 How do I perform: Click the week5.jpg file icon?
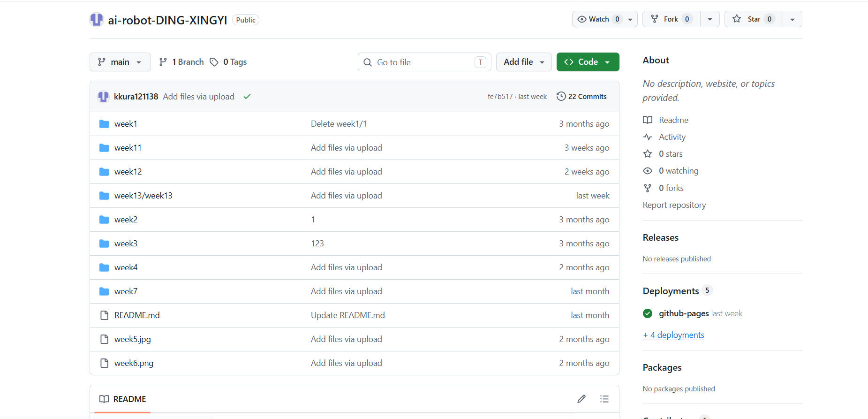pyautogui.click(x=104, y=339)
